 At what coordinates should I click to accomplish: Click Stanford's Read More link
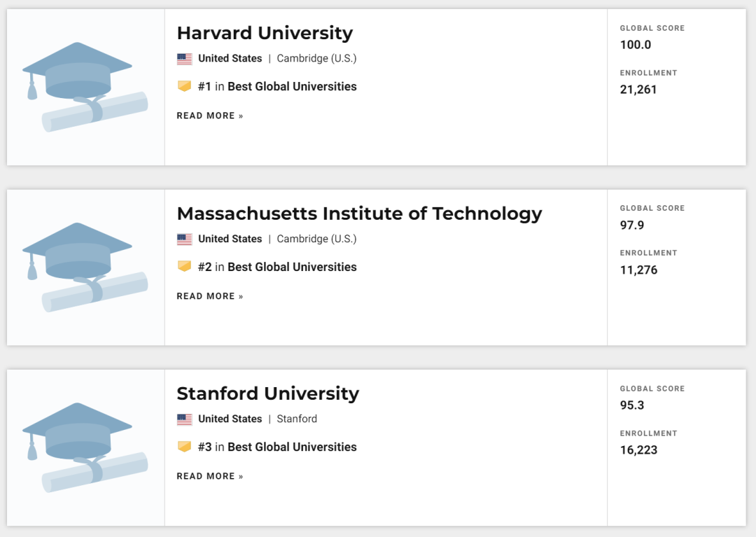tap(210, 476)
